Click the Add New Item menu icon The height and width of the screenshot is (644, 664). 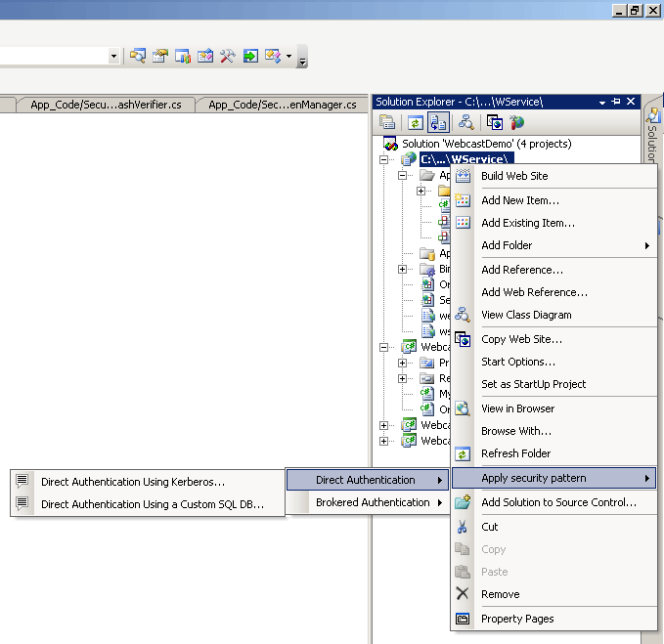463,200
